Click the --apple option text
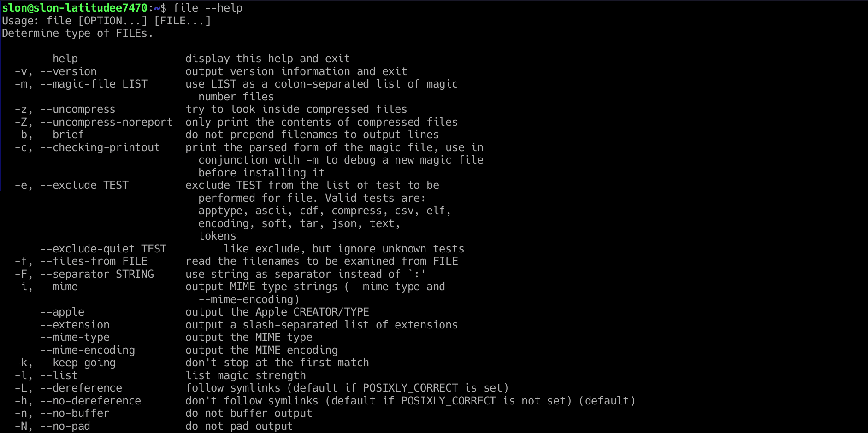This screenshot has height=433, width=868. (x=62, y=312)
